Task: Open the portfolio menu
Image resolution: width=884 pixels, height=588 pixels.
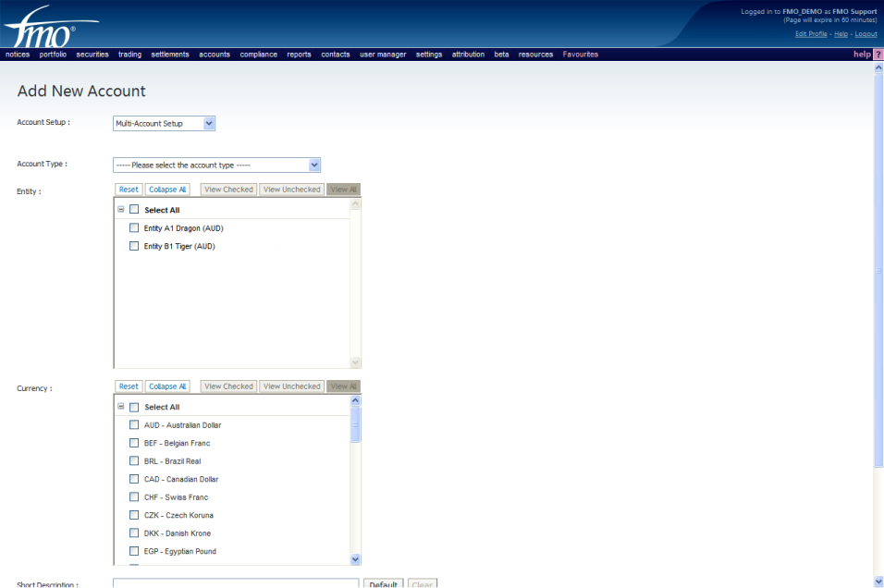Action: coord(53,55)
